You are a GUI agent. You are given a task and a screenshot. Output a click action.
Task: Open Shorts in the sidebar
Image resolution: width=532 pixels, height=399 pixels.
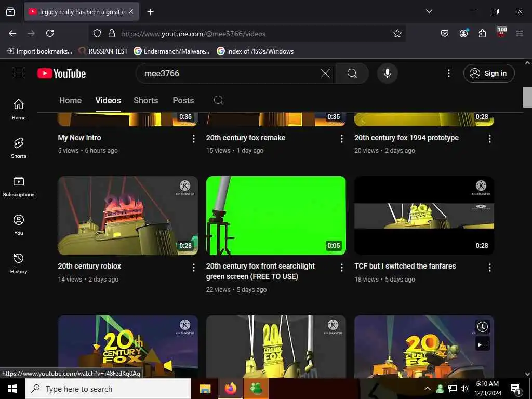point(19,148)
